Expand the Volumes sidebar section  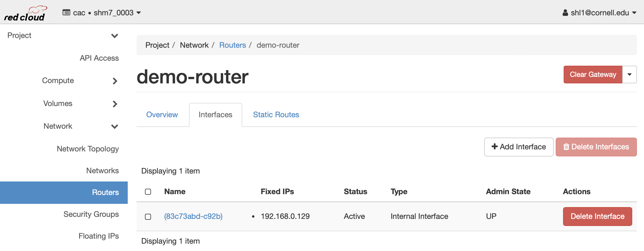[115, 104]
